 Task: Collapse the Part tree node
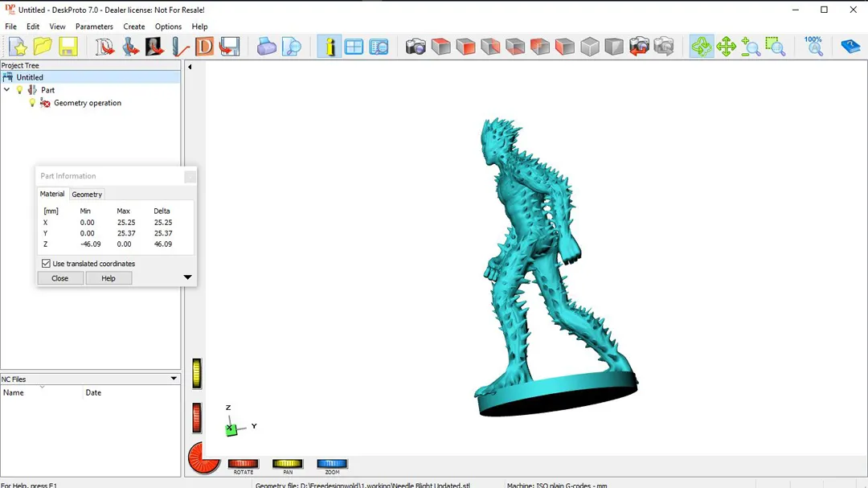6,90
